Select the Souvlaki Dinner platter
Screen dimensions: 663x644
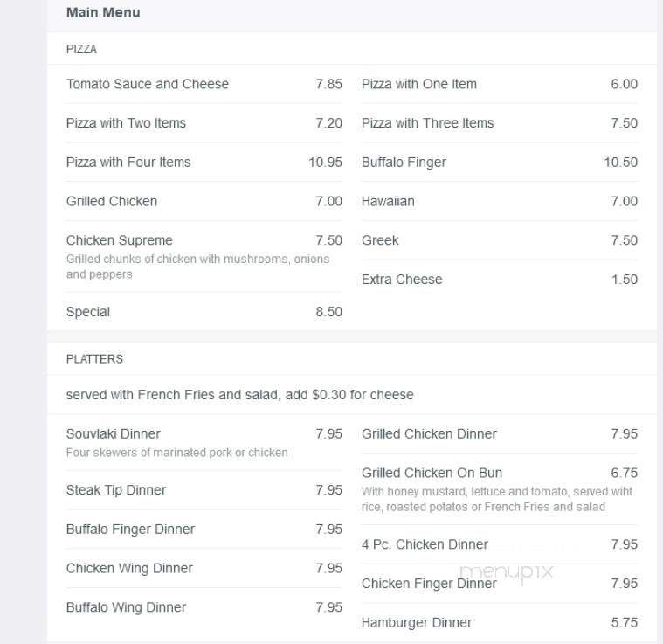[114, 433]
